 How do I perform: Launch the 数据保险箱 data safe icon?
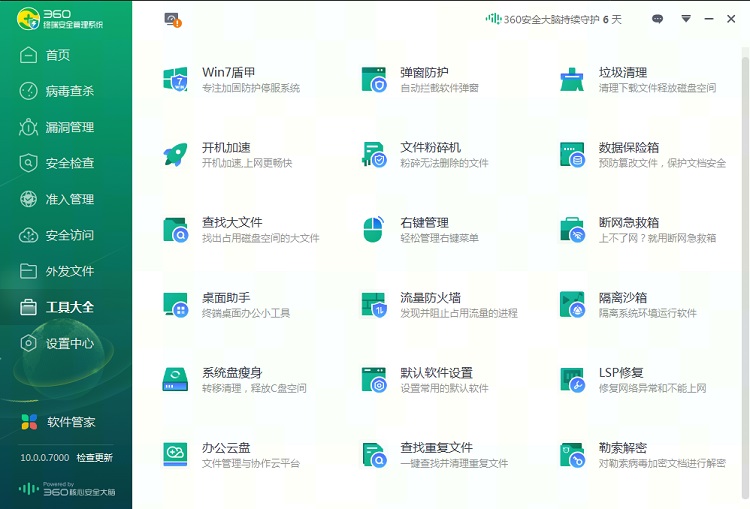[572, 154]
